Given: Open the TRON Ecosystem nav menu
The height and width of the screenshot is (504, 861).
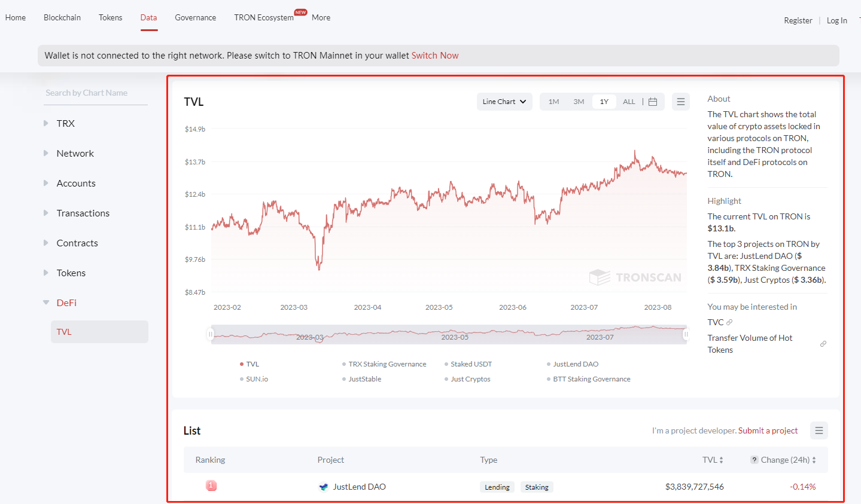Looking at the screenshot, I should tap(264, 17).
